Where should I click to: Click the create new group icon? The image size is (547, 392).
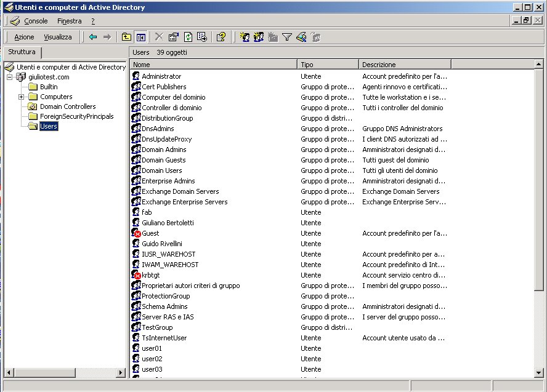(x=259, y=37)
